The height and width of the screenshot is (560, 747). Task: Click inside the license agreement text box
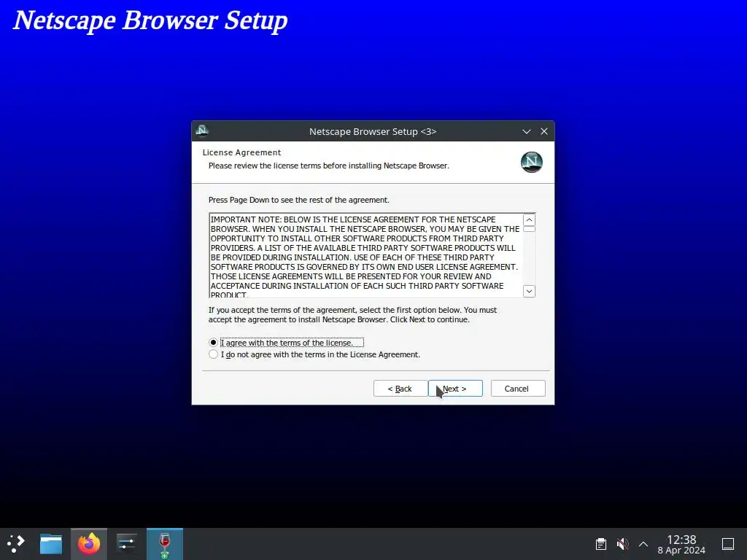coord(366,256)
